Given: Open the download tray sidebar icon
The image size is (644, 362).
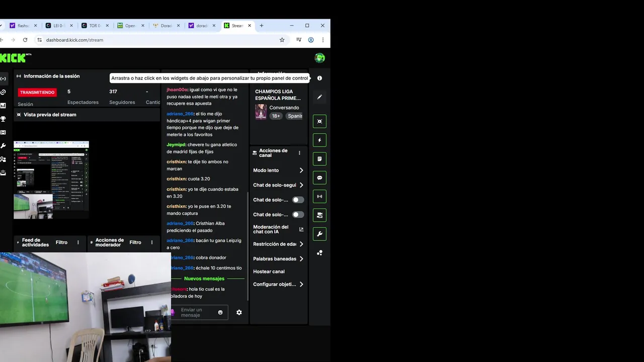Looking at the screenshot, I should coord(3,172).
